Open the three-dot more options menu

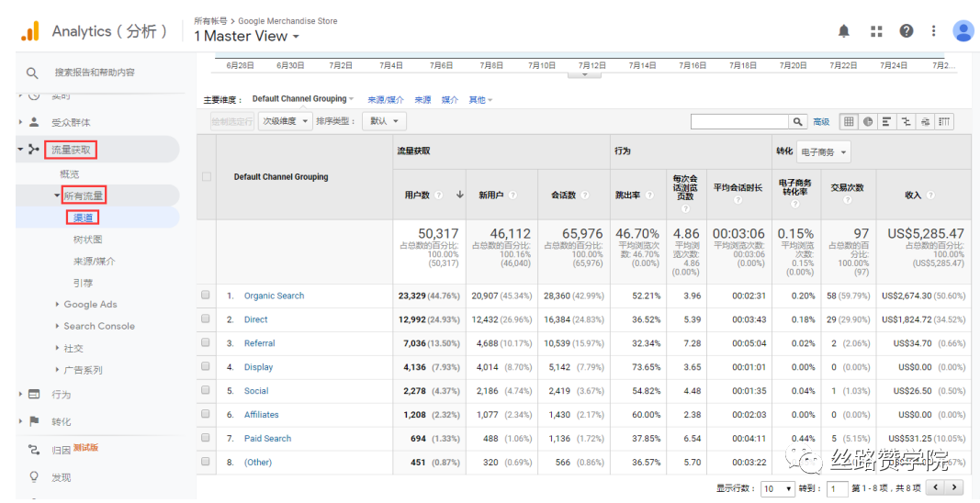934,30
